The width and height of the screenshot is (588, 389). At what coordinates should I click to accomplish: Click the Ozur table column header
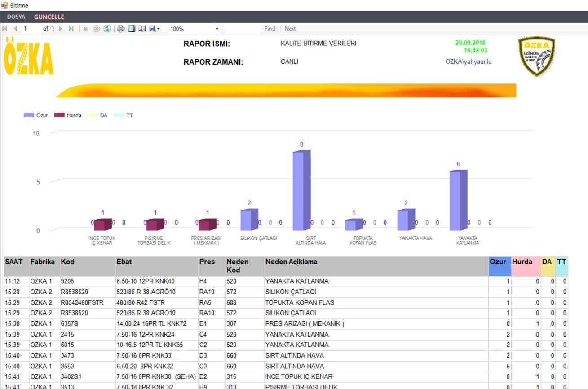pos(500,266)
